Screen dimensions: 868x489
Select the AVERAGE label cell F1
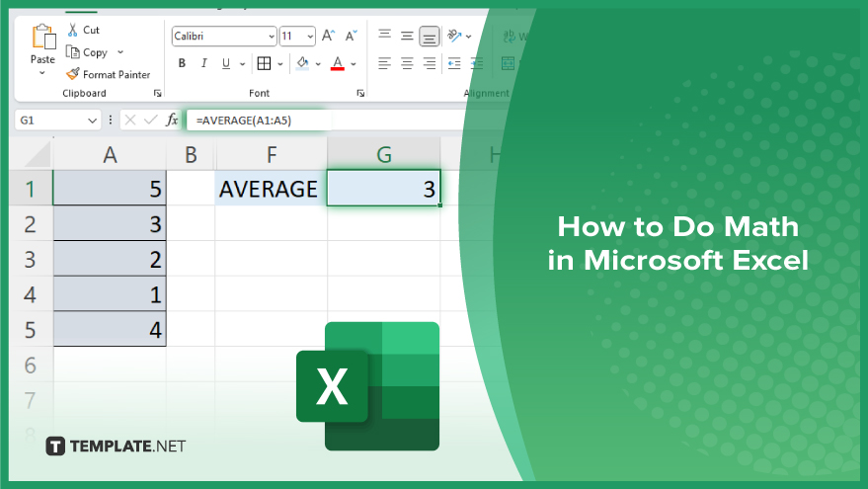(x=272, y=189)
